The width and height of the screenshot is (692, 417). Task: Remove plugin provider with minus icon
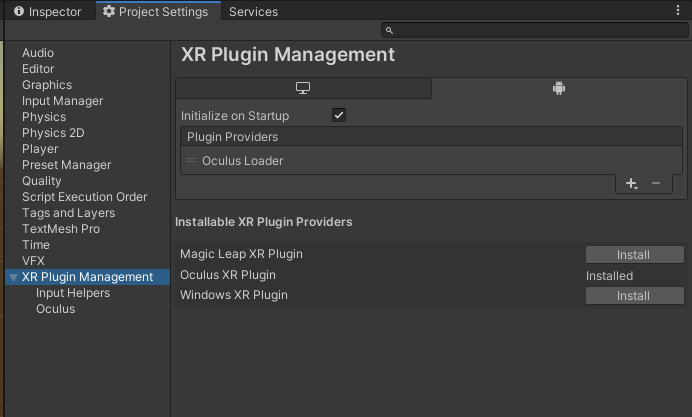[656, 183]
